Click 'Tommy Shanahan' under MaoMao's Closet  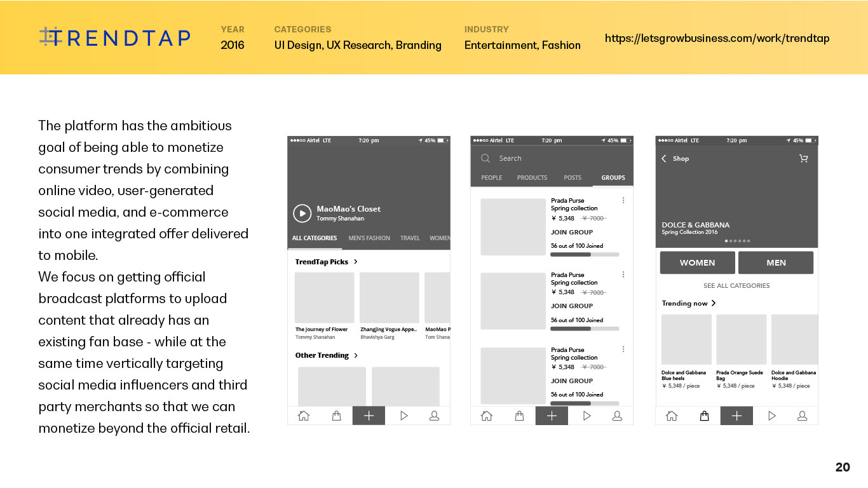[341, 219]
